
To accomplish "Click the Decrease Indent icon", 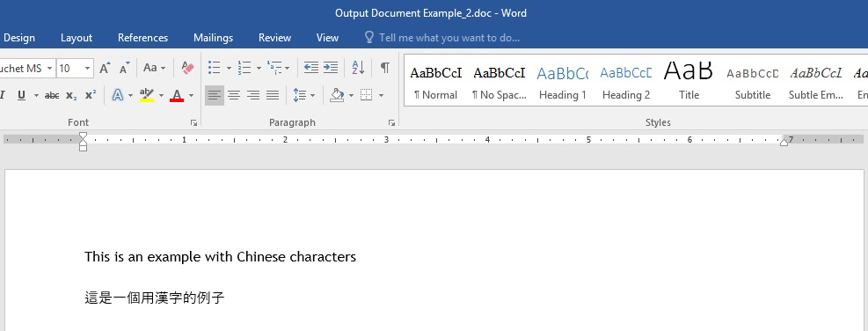I will click(311, 68).
